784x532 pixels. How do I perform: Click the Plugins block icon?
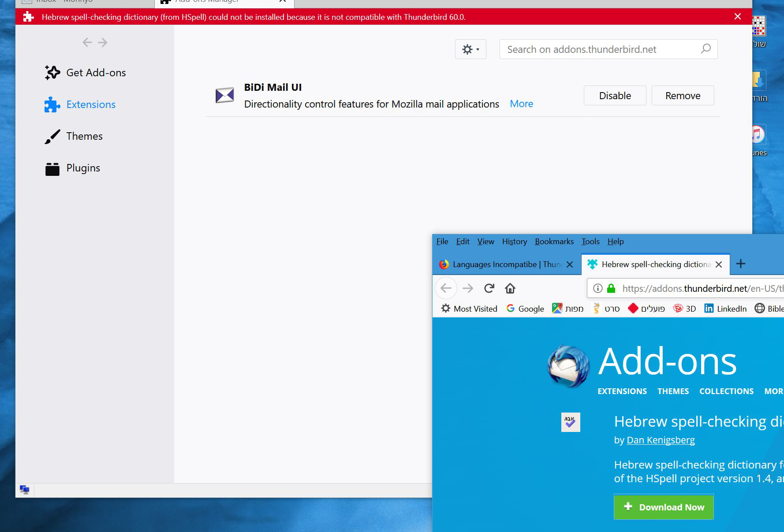click(x=52, y=168)
